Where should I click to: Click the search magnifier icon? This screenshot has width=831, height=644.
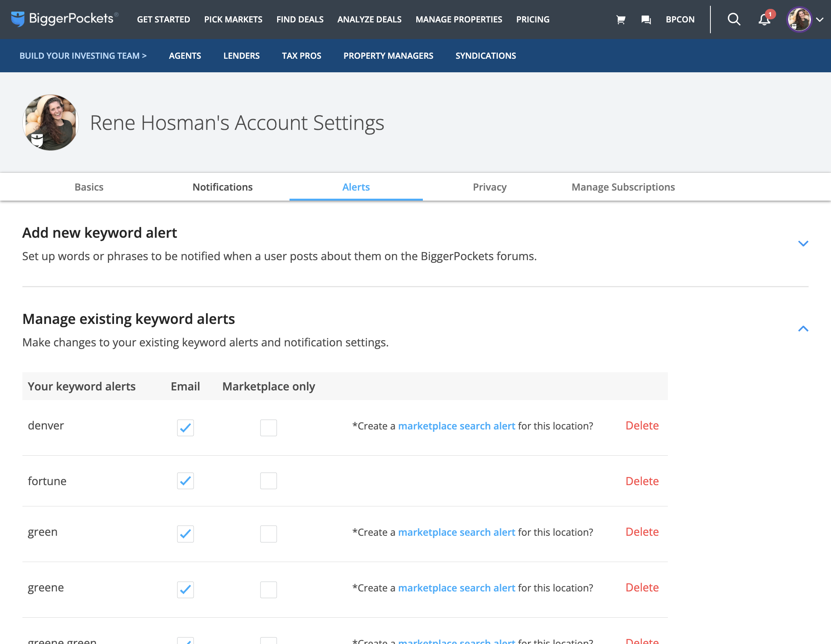click(x=734, y=19)
